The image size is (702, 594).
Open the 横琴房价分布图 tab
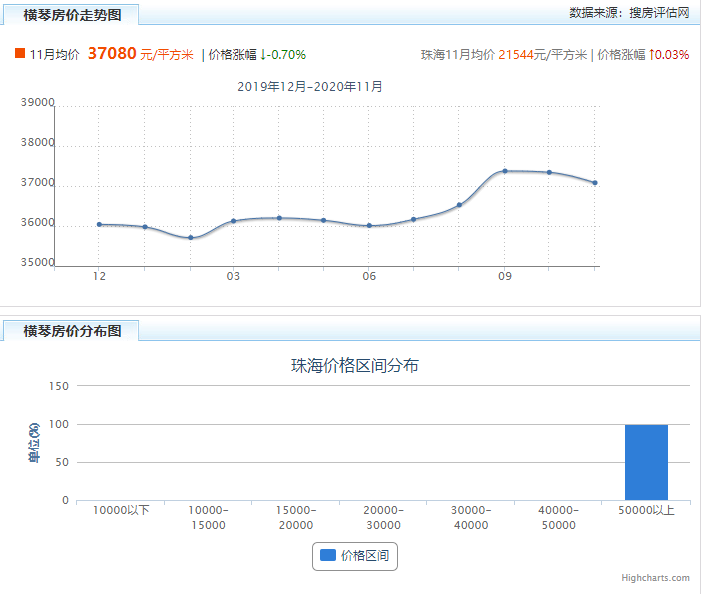pos(72,331)
